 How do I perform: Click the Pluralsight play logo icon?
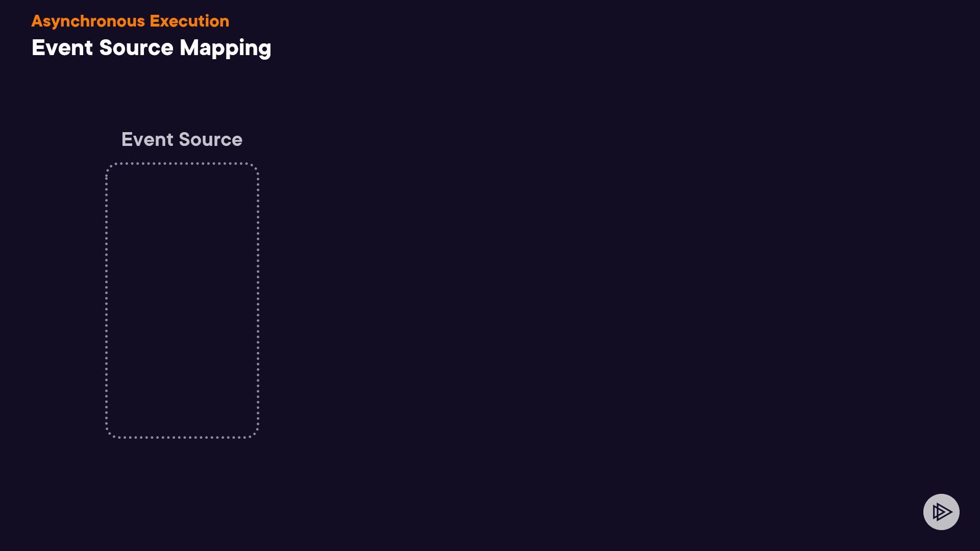pyautogui.click(x=941, y=512)
